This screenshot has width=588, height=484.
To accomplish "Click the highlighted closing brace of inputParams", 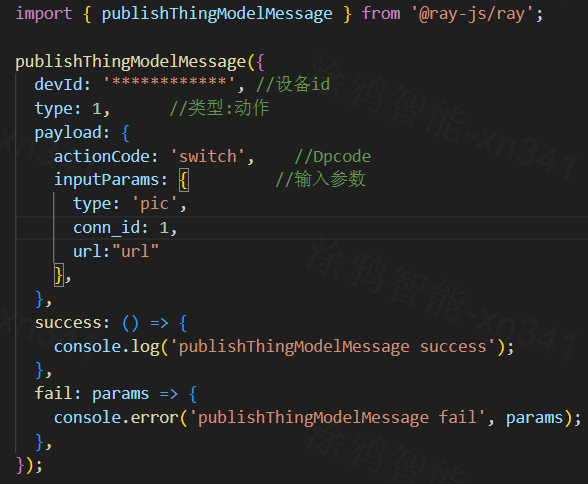I will (x=59, y=276).
